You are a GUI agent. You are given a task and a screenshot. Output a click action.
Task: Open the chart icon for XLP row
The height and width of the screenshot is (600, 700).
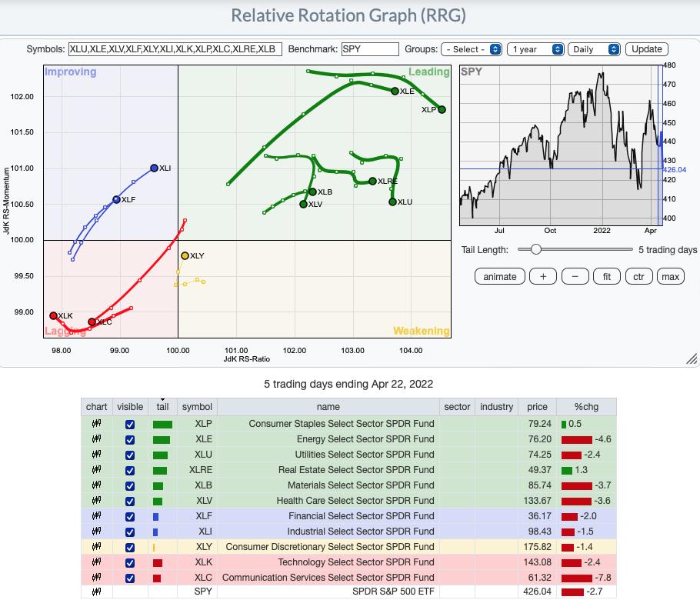click(96, 424)
